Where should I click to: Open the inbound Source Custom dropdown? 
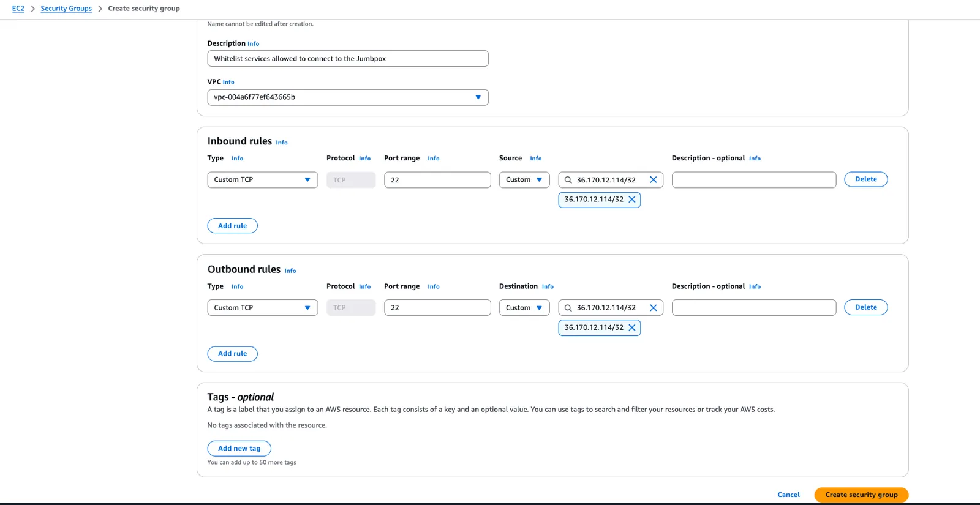point(524,180)
